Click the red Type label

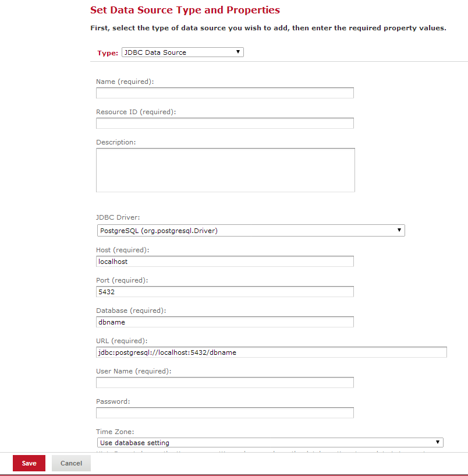pos(108,53)
